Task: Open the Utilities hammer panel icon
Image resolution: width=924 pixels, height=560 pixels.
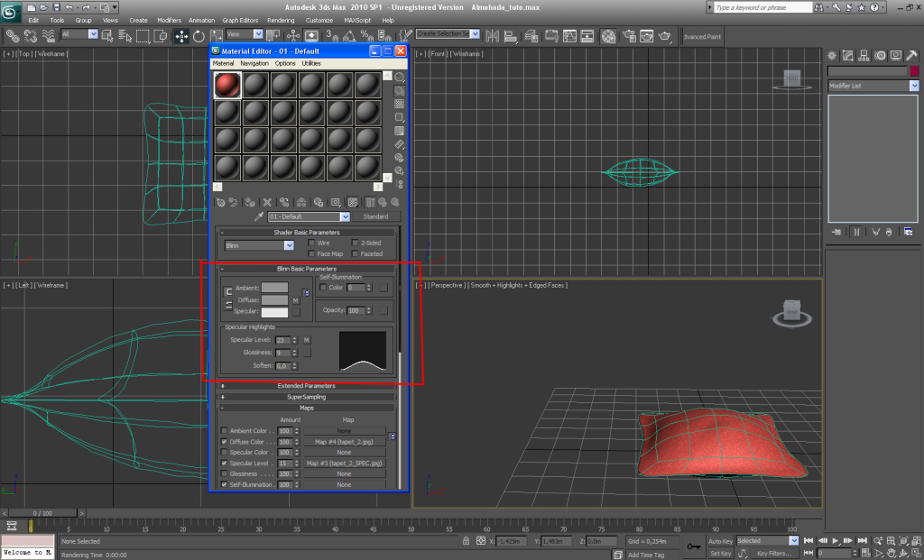Action: click(911, 55)
